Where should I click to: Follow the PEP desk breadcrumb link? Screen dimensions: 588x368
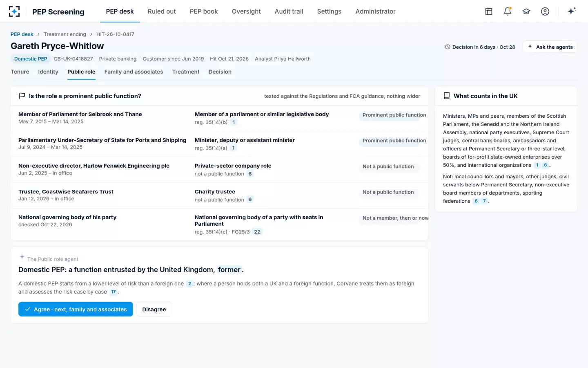(22, 34)
